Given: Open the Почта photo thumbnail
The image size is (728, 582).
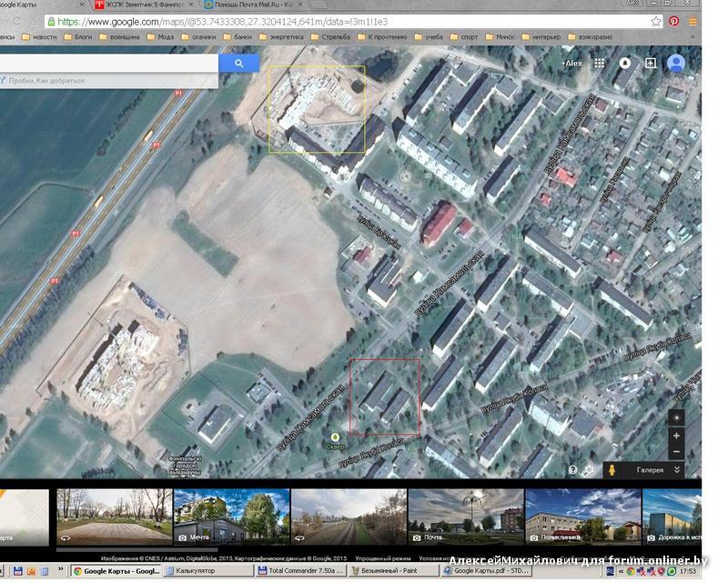Looking at the screenshot, I should point(466,517).
